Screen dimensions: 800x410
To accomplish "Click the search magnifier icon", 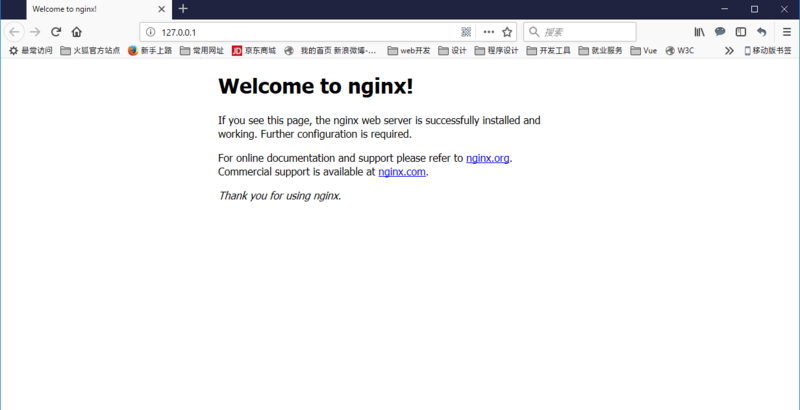I will click(x=534, y=32).
